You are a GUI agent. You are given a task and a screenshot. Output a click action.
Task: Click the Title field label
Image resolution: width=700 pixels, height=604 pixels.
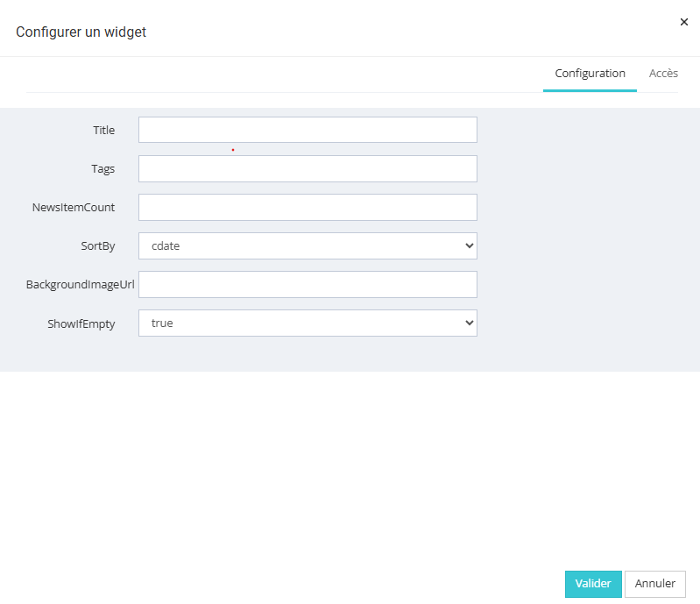(x=103, y=130)
